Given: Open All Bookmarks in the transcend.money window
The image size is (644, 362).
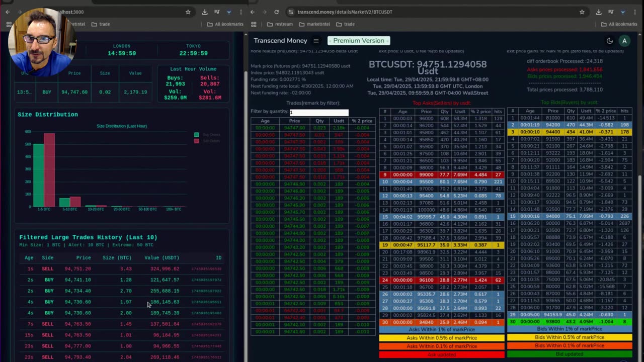Looking at the screenshot, I should [619, 24].
